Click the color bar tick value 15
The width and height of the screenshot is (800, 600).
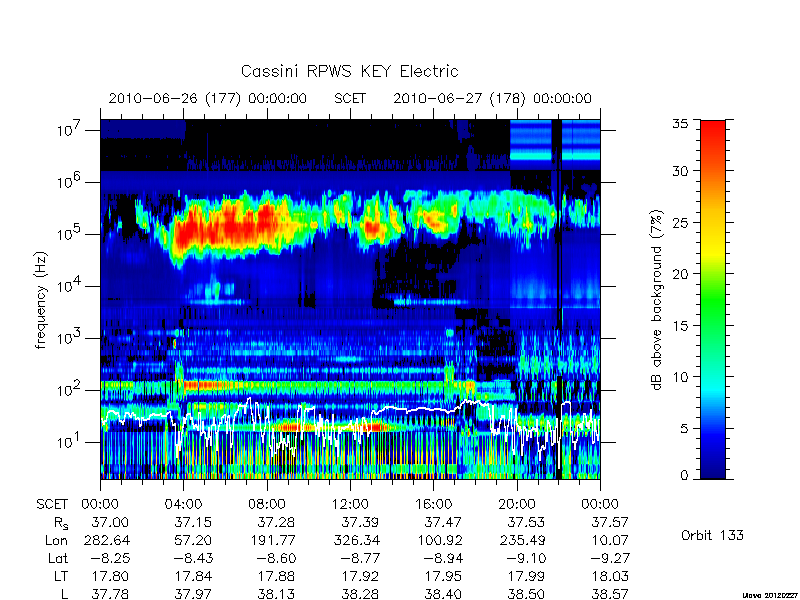click(x=681, y=326)
